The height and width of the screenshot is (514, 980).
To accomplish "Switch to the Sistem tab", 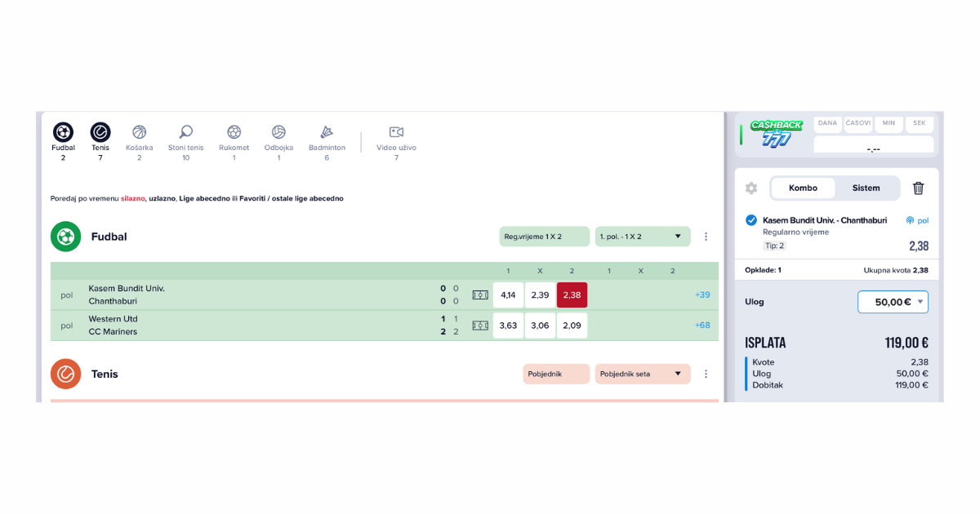I will [866, 188].
